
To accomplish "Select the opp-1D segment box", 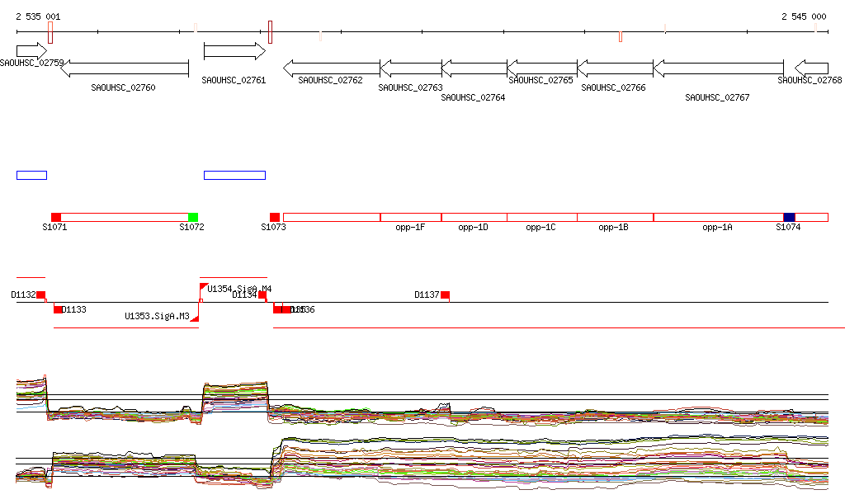I will click(x=474, y=217).
